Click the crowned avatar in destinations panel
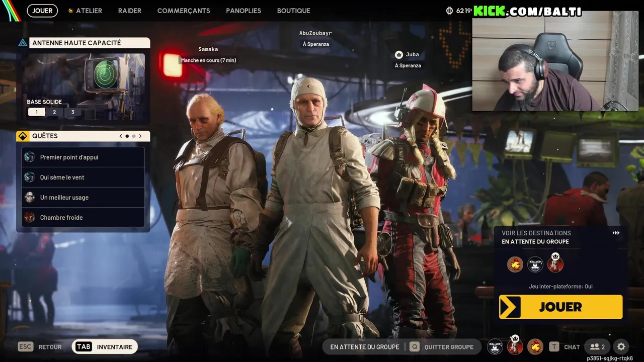Screen dimensions: 644x362 pos(555,263)
